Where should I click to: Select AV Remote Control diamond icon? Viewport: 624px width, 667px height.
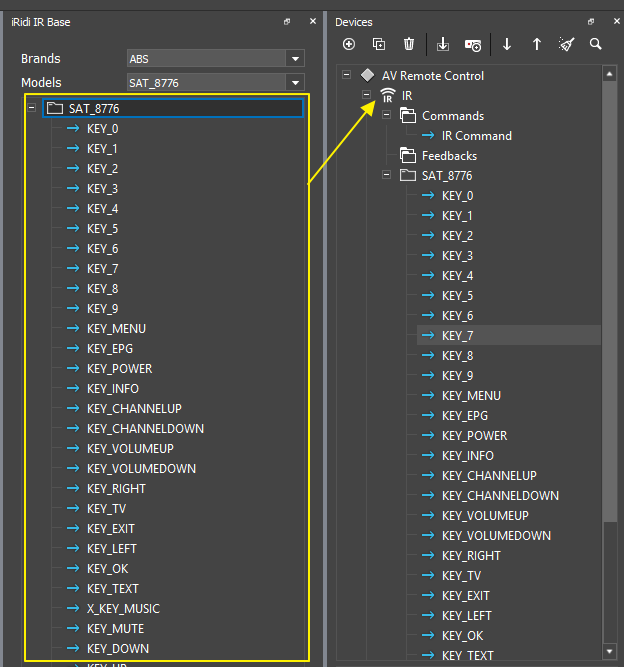pos(367,76)
